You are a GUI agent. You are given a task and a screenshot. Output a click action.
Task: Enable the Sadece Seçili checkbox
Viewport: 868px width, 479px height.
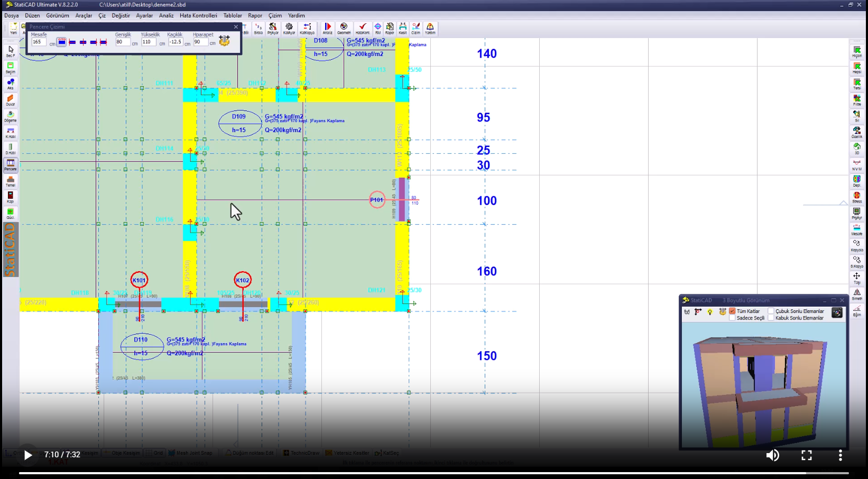click(x=732, y=318)
